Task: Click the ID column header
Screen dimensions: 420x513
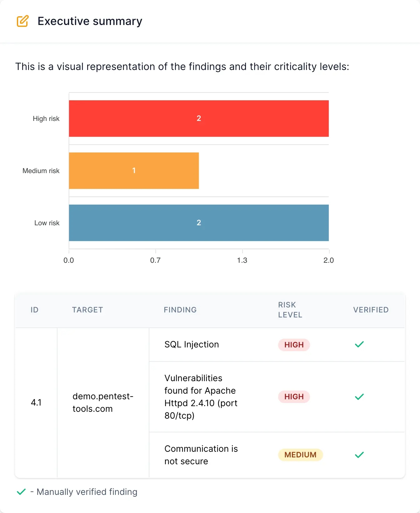Action: 34,310
